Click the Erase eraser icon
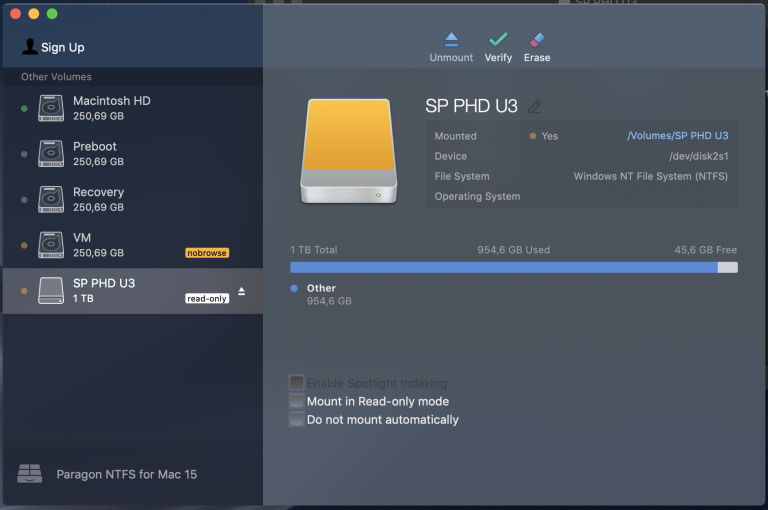 click(537, 40)
